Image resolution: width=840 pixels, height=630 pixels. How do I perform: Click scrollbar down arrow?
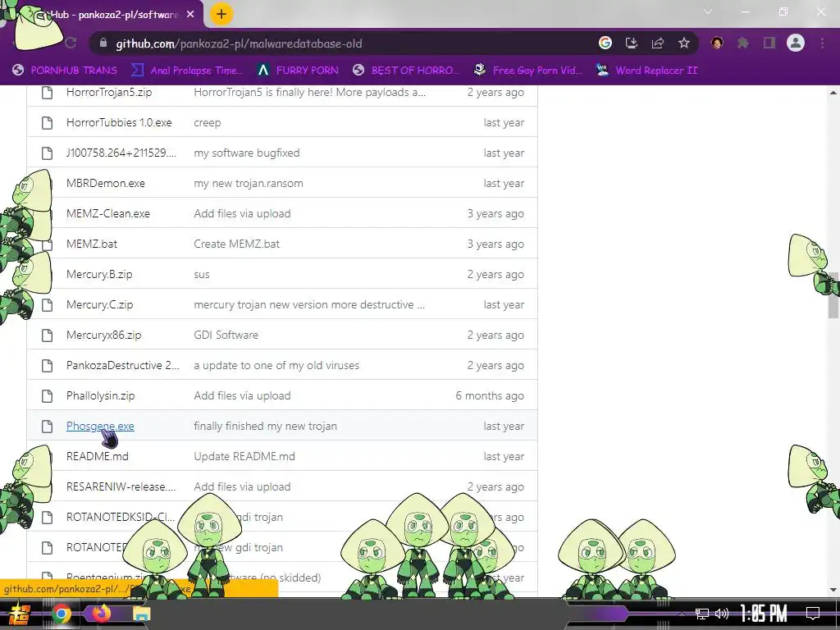coord(833,590)
